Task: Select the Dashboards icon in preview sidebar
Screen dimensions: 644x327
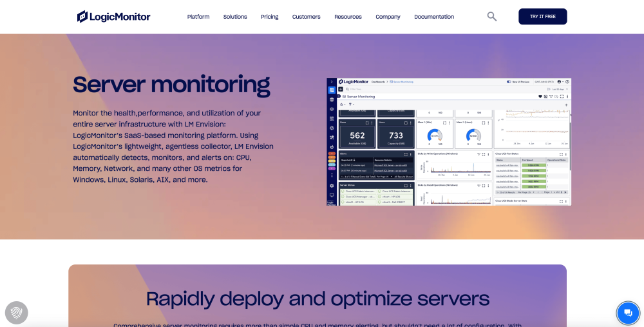Action: click(332, 90)
